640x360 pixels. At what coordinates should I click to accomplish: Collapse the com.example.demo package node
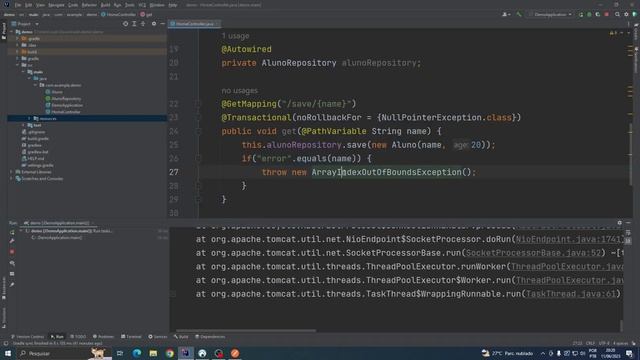click(x=36, y=85)
